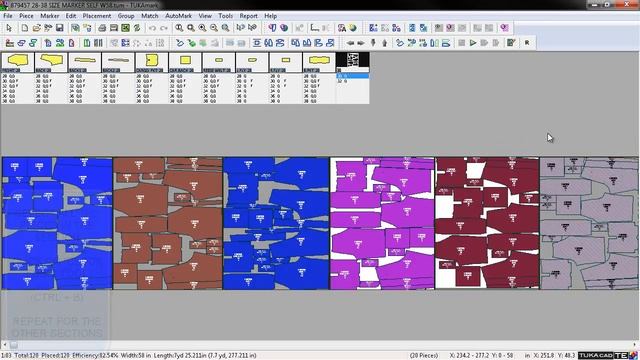640x360 pixels.
Task: Undo the last action
Action: click(152, 28)
